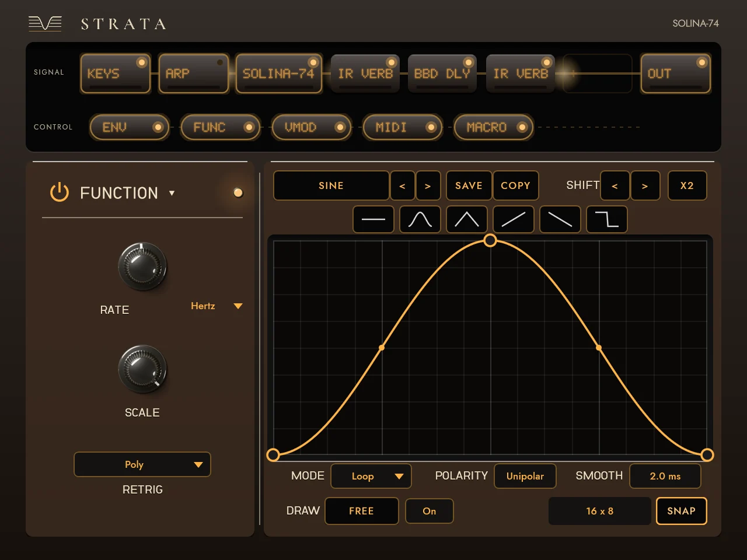Select the flat line shape preset
The width and height of the screenshot is (747, 560).
[373, 219]
